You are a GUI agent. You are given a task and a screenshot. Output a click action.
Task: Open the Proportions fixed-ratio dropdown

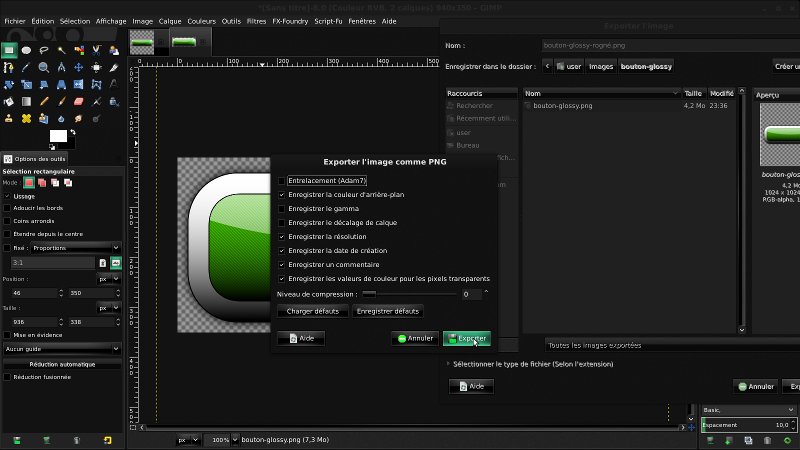(76, 248)
